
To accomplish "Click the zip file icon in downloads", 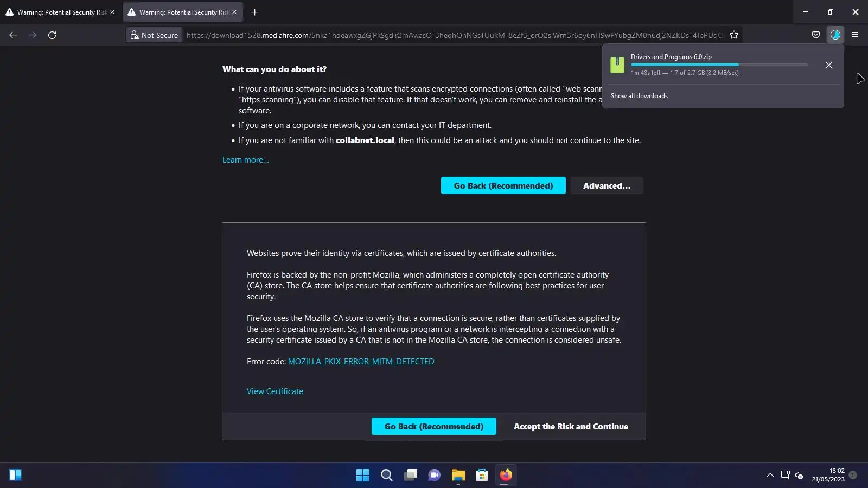I will click(x=617, y=65).
